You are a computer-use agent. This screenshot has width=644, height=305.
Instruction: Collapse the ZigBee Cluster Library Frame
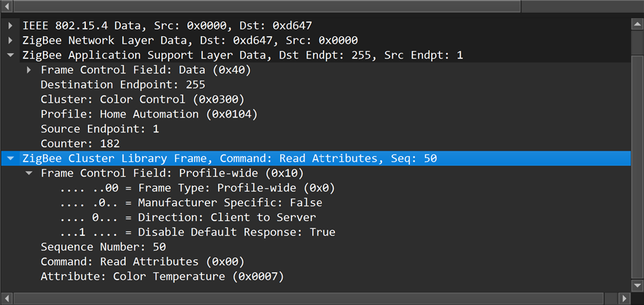point(11,159)
